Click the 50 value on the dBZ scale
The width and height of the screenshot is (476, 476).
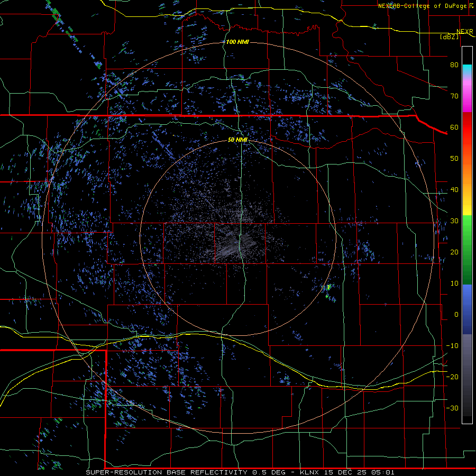click(x=454, y=159)
